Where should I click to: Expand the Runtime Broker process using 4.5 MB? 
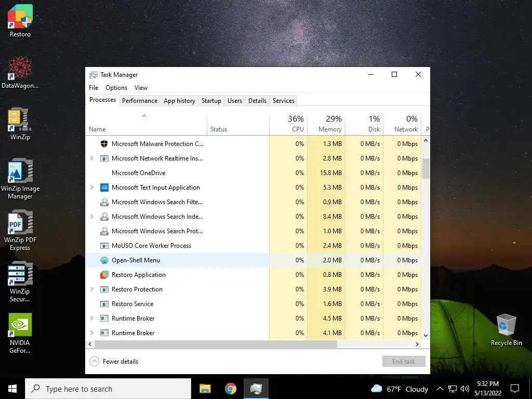[x=91, y=318]
